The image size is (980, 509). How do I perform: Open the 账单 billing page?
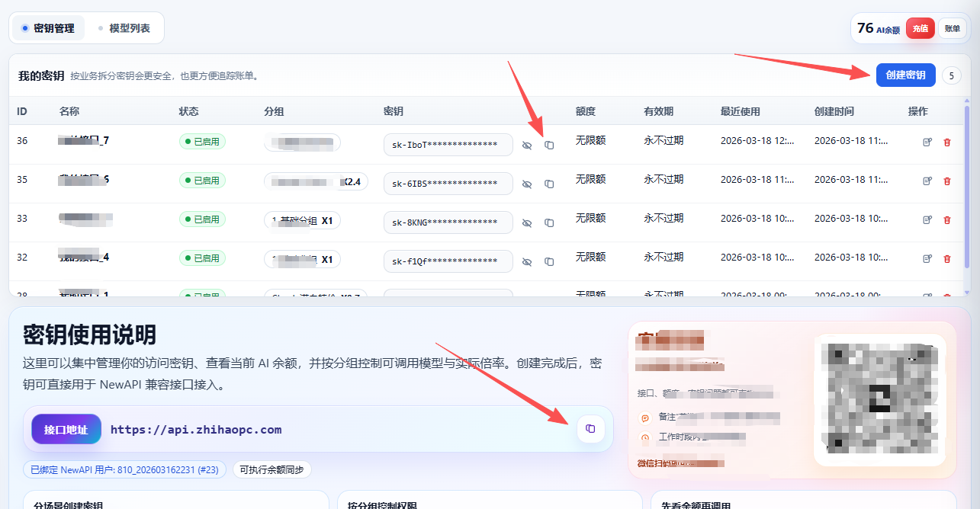(x=952, y=28)
